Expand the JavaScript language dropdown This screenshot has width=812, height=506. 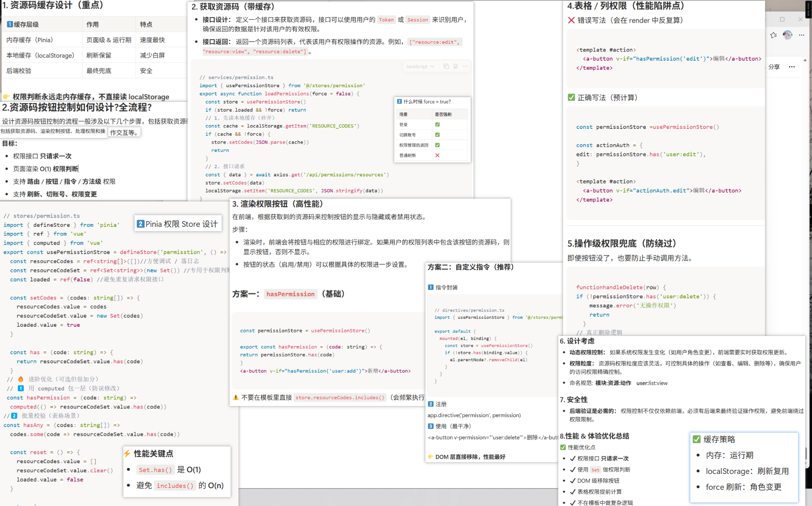click(420, 66)
